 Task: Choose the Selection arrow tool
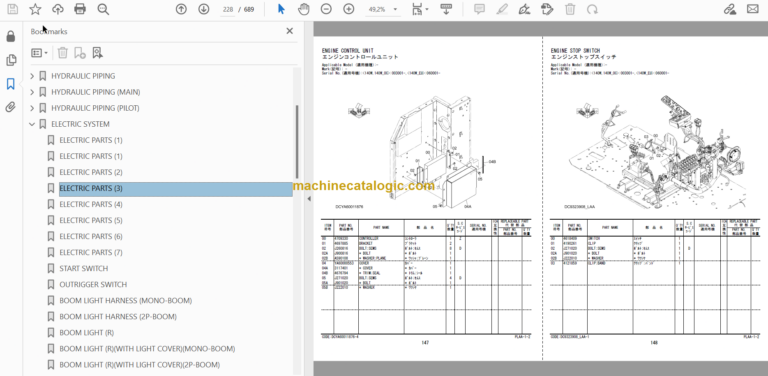coord(281,9)
